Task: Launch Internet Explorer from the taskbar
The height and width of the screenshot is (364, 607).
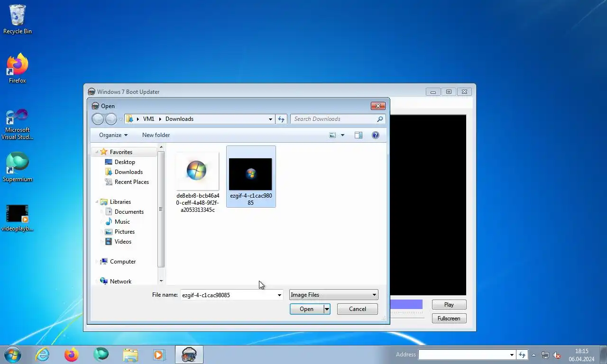Action: (43, 355)
